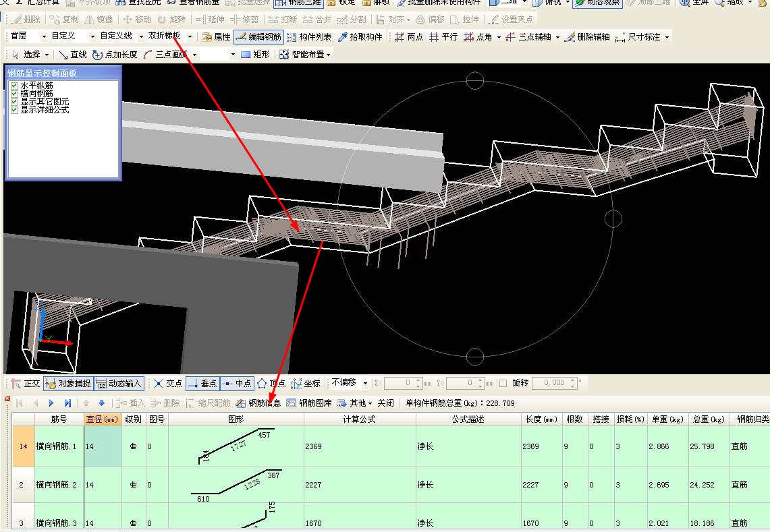Click the 删除辅轴 delete auxiliary axis tool
The height and width of the screenshot is (532, 770).
click(587, 37)
